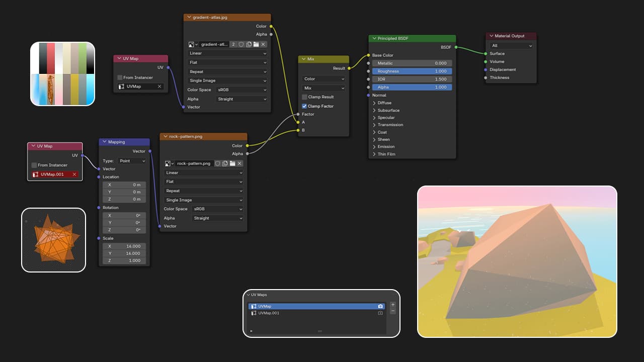Click the UV Maps list resize grip handle
Viewport: 644px width, 362px height.
point(319,331)
